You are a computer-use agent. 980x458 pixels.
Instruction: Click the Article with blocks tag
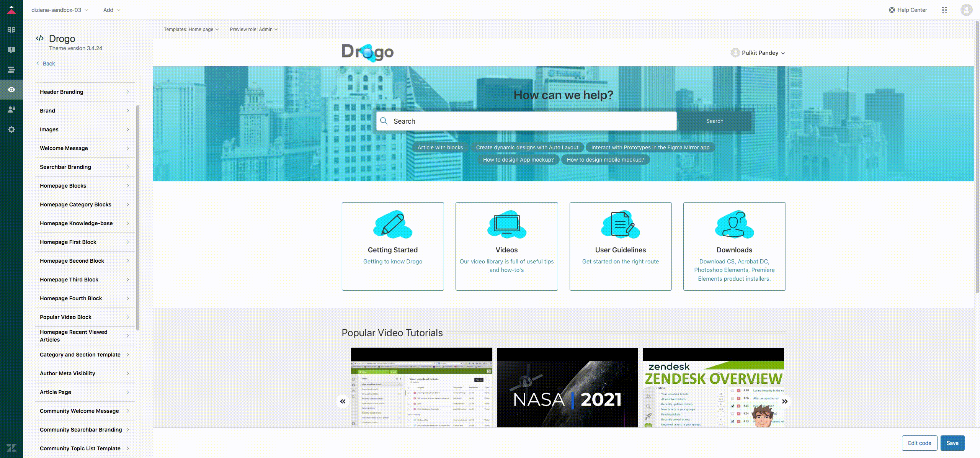[x=440, y=147]
